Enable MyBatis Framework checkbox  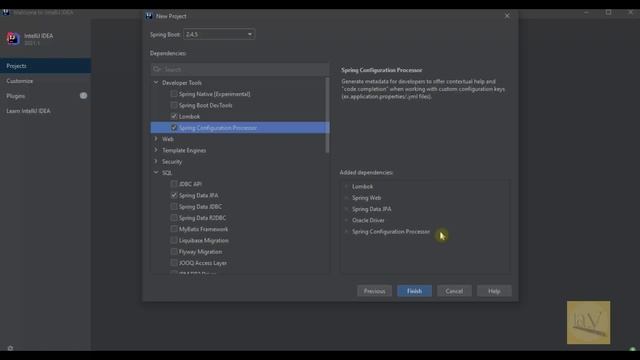pos(174,229)
